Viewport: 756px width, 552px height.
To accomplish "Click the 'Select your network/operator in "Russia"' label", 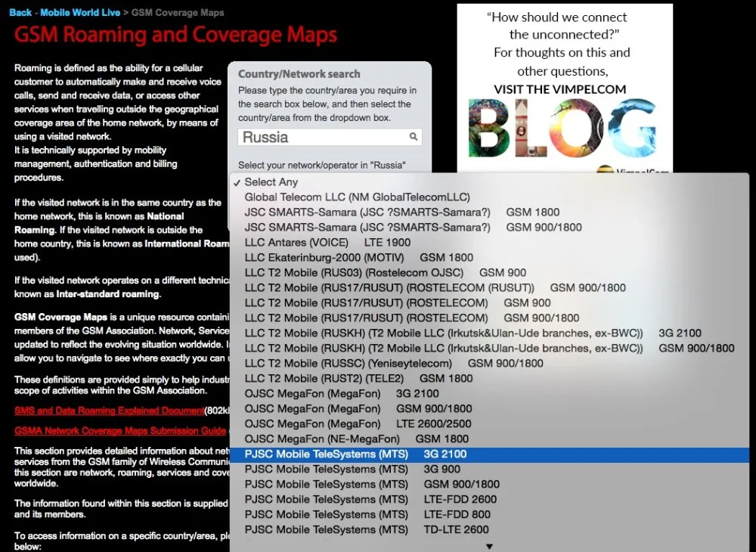I will point(322,166).
